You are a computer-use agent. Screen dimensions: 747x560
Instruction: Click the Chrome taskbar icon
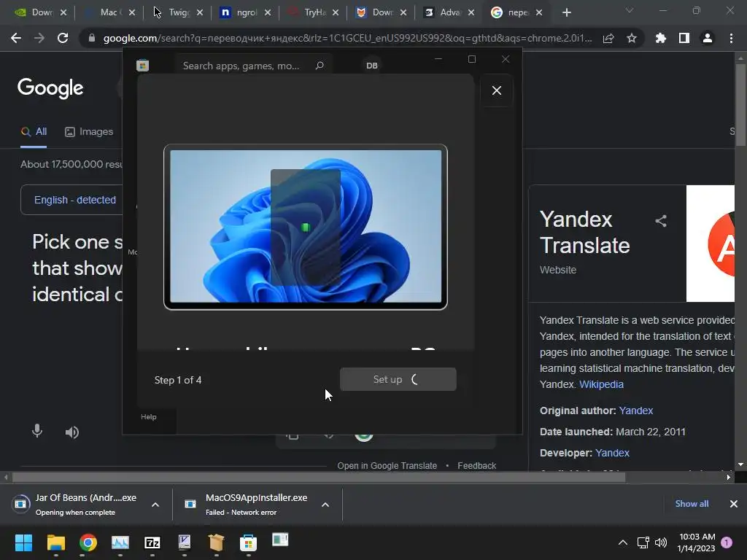click(x=88, y=542)
